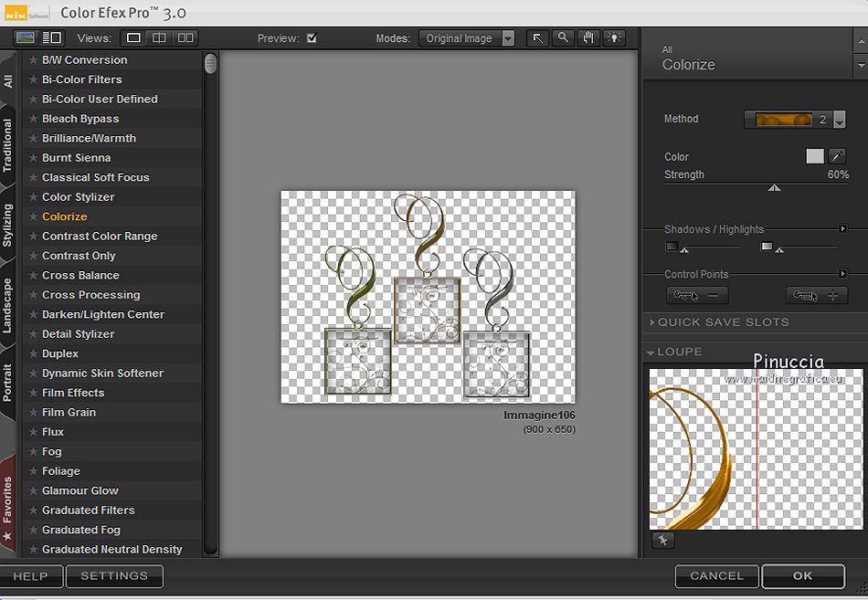Click the remove control point button
The image size is (868, 600).
pos(697,295)
